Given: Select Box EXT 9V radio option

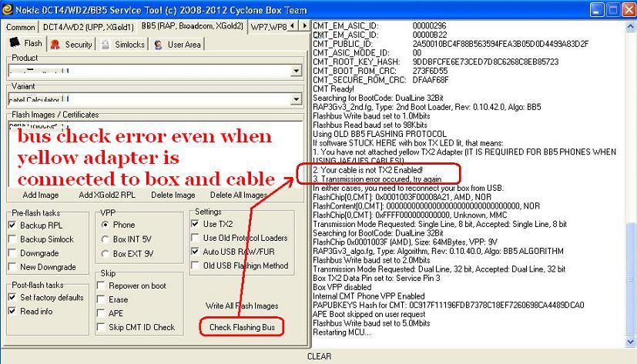Looking at the screenshot, I should (106, 253).
